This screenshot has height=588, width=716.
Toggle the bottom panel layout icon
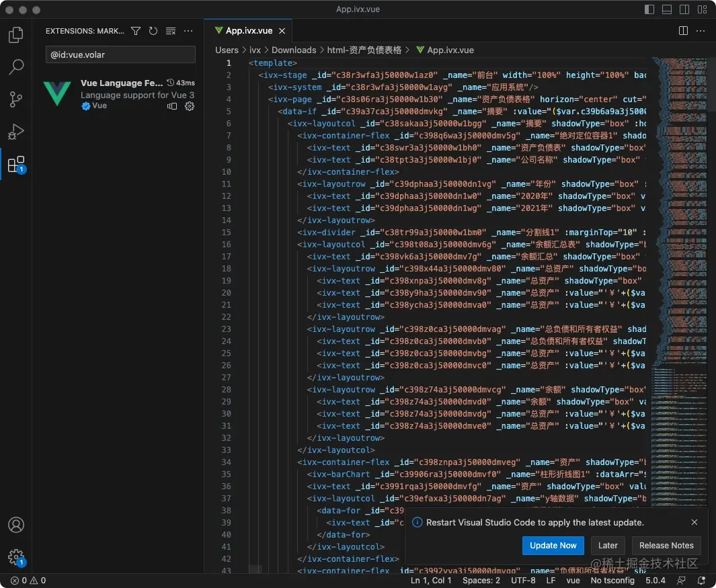(667, 9)
